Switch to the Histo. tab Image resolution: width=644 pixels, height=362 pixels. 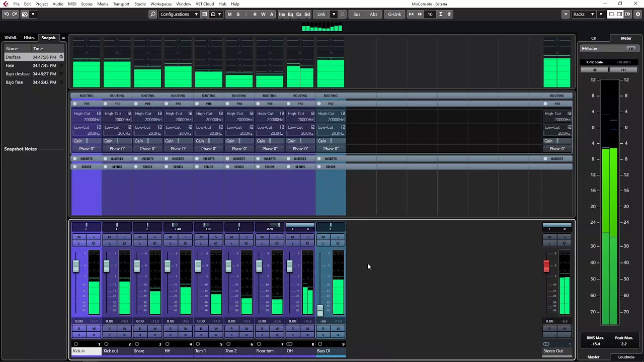[x=29, y=38]
